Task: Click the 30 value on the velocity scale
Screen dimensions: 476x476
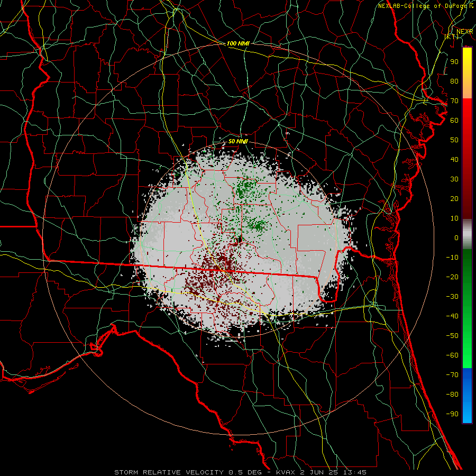Action: (x=454, y=179)
